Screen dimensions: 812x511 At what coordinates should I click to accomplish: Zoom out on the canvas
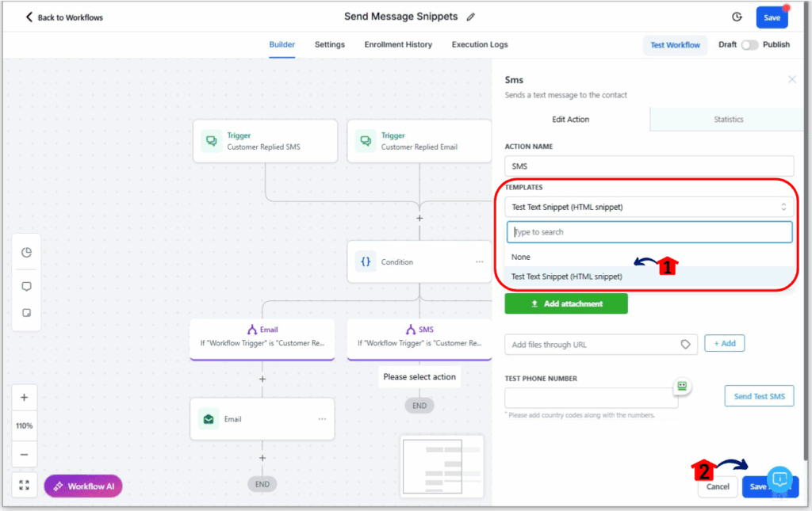coord(25,455)
